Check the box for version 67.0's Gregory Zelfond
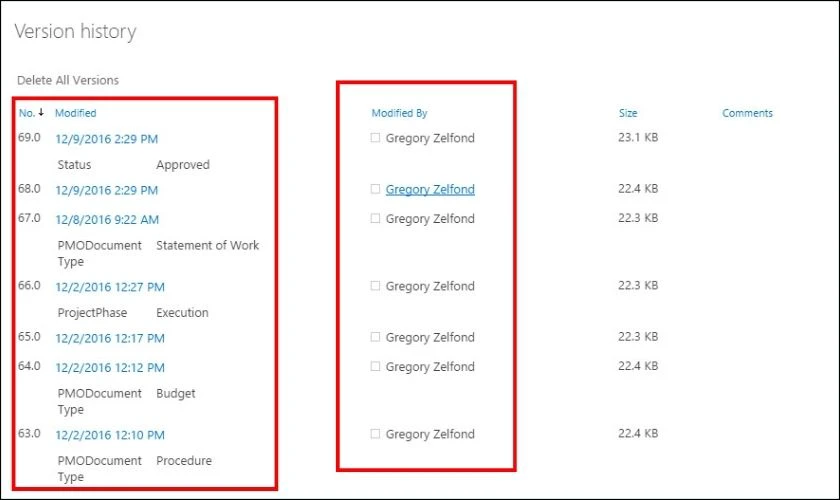Image resolution: width=840 pixels, height=500 pixels. (x=375, y=218)
